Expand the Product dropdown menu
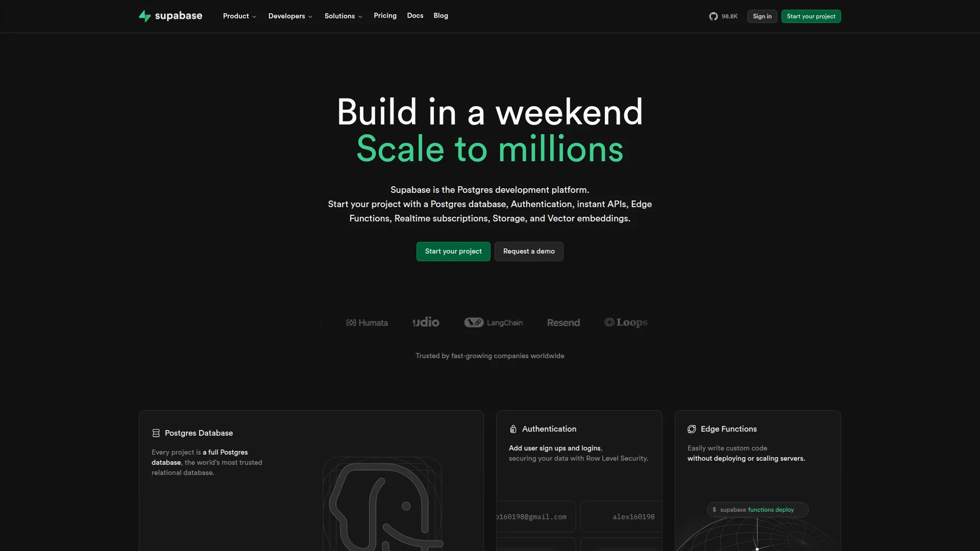This screenshot has width=980, height=551. pos(239,16)
